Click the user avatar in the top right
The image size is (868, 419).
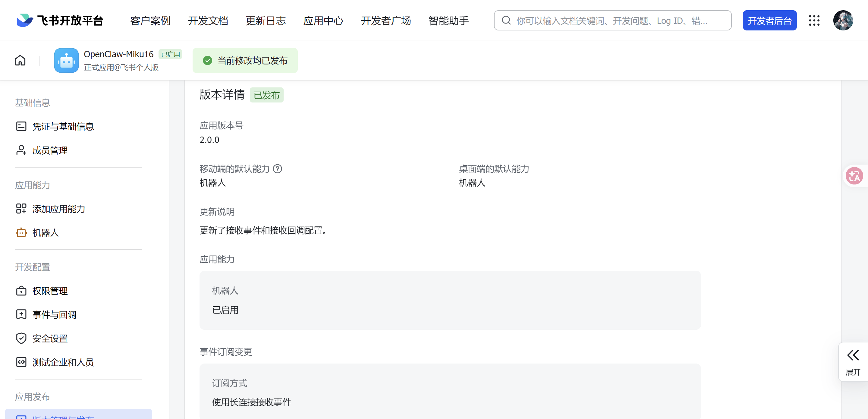843,20
